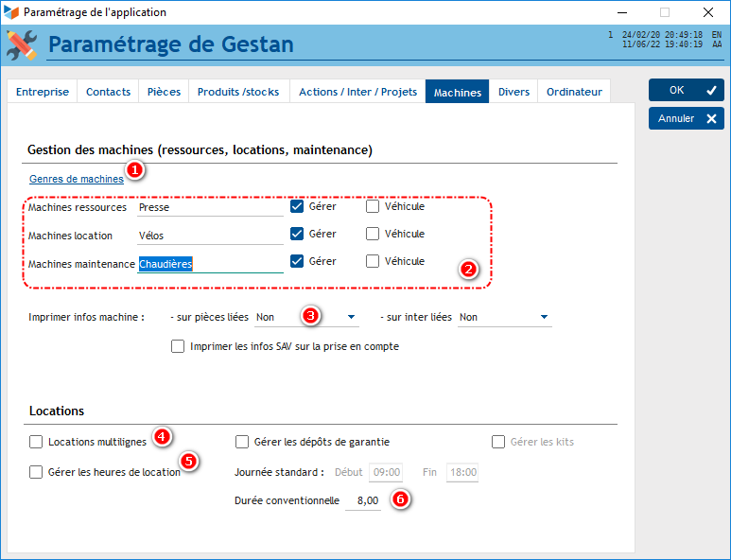This screenshot has height=560, width=731.
Task: Toggle Gérer les heures de location
Action: tap(36, 472)
